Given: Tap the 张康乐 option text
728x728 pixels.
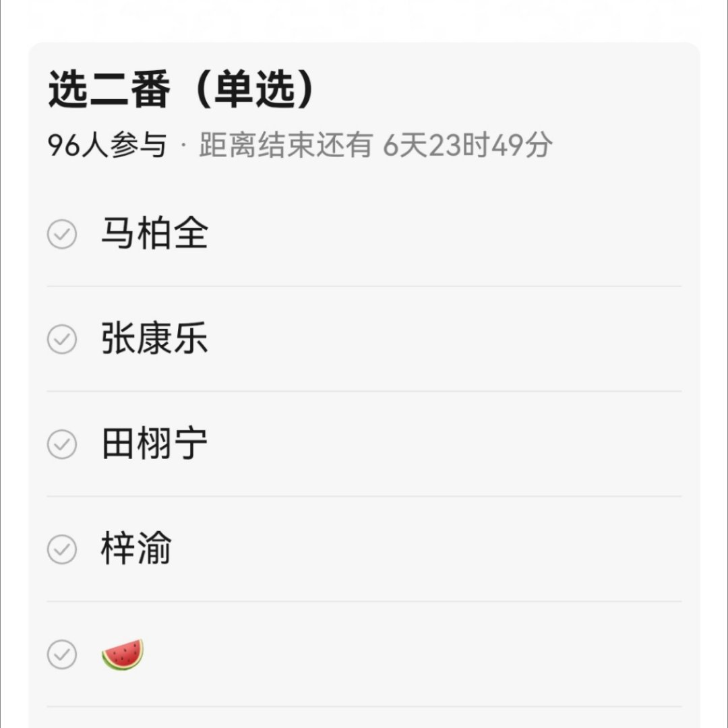Looking at the screenshot, I should [154, 338].
